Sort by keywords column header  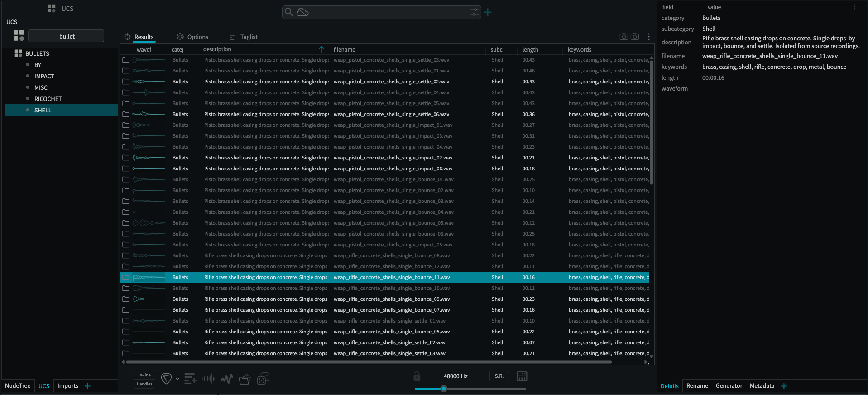click(x=580, y=49)
